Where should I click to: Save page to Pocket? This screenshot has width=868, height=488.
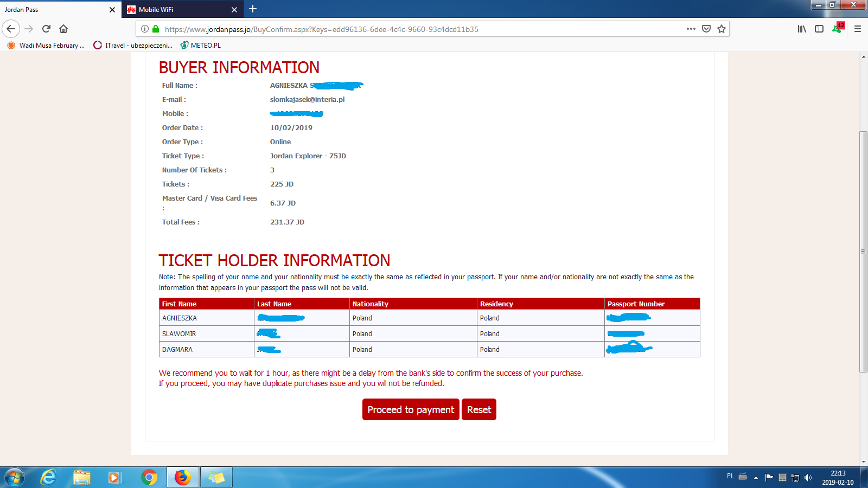[706, 29]
